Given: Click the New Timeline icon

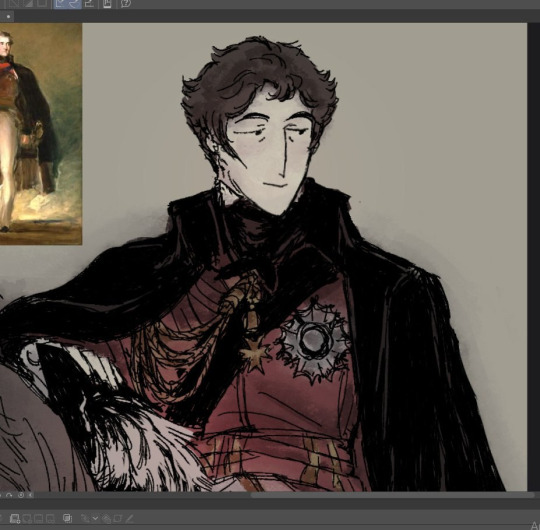Looking at the screenshot, I should pyautogui.click(x=15, y=518).
